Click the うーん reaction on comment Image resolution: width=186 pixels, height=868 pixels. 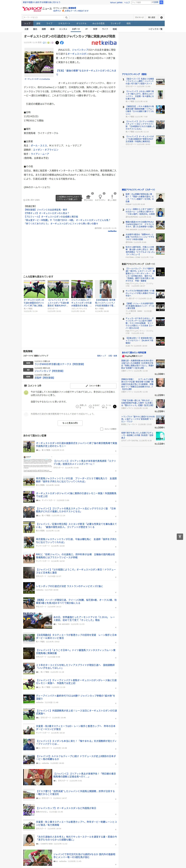click(107, 406)
